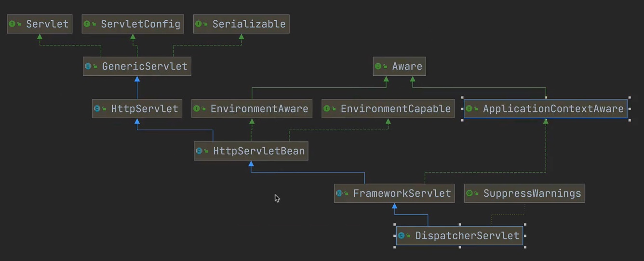Click the HttpServletBean class icon
Viewport: 644px width, 261px height.
[x=200, y=151]
